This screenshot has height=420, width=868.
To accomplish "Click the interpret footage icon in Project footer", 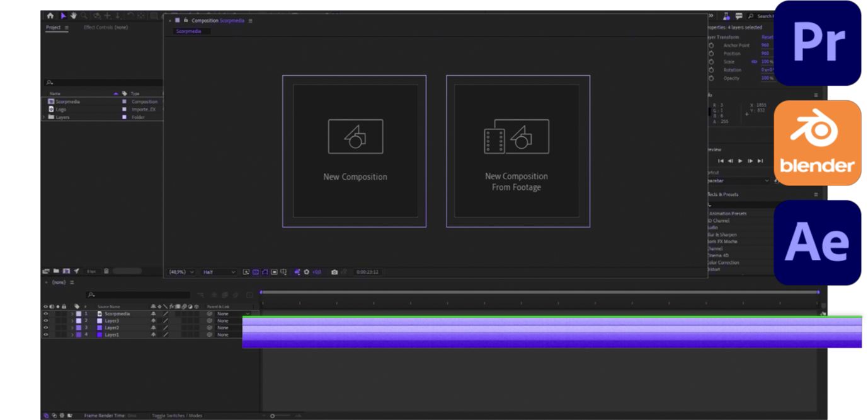I will [x=46, y=271].
